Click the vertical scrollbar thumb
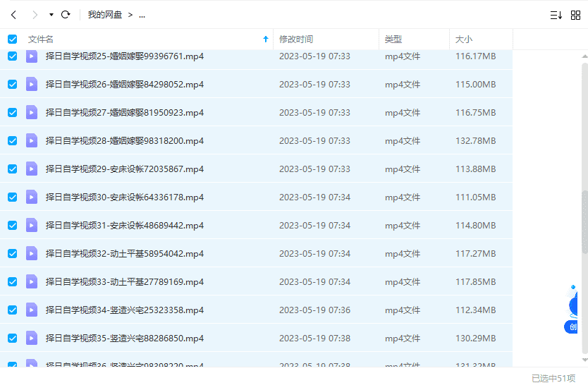Image resolution: width=588 pixels, height=390 pixels. point(584,222)
